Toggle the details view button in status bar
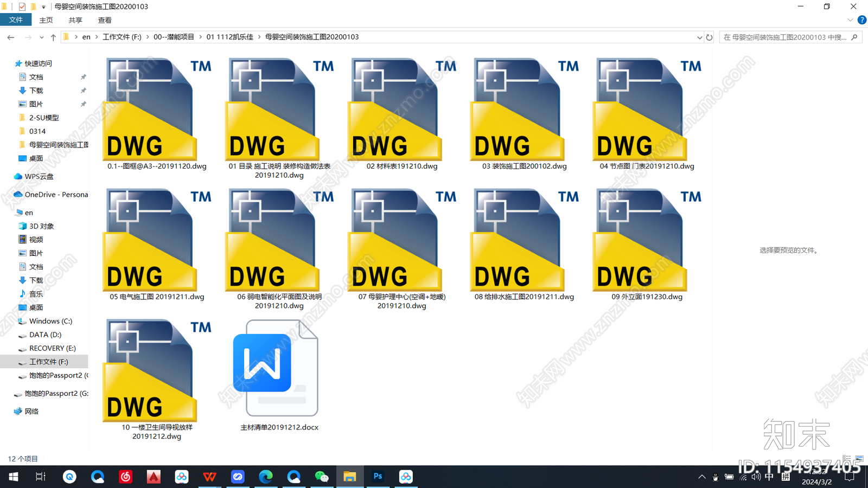This screenshot has height=488, width=868. point(847,459)
